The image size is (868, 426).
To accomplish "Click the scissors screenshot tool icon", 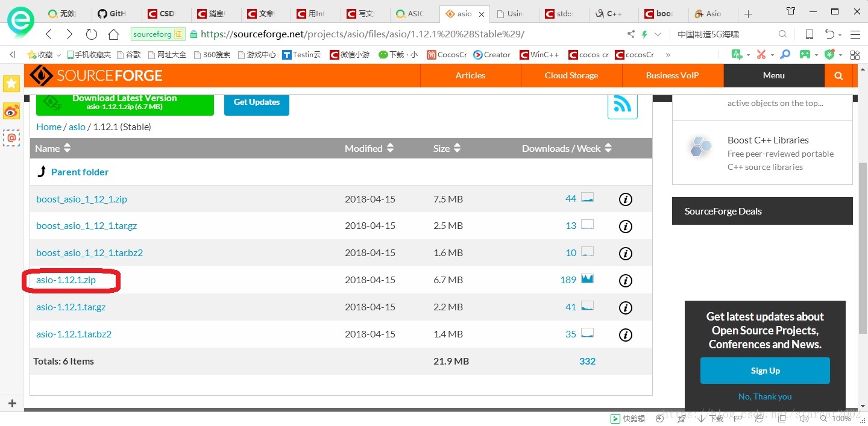I will pos(761,54).
